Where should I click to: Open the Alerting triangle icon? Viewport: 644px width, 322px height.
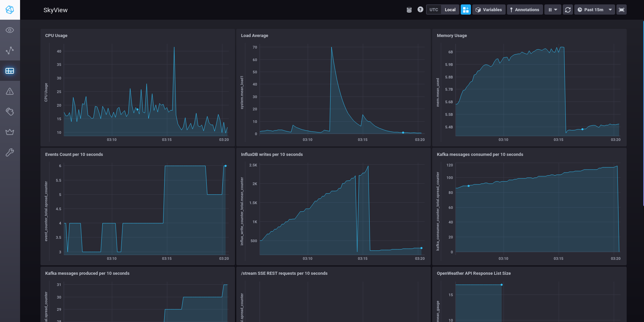10,91
